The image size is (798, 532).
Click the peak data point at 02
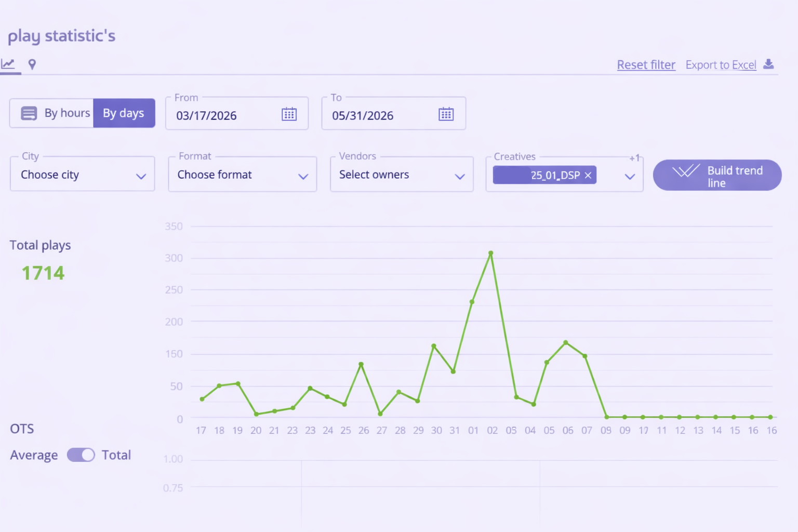pos(490,254)
